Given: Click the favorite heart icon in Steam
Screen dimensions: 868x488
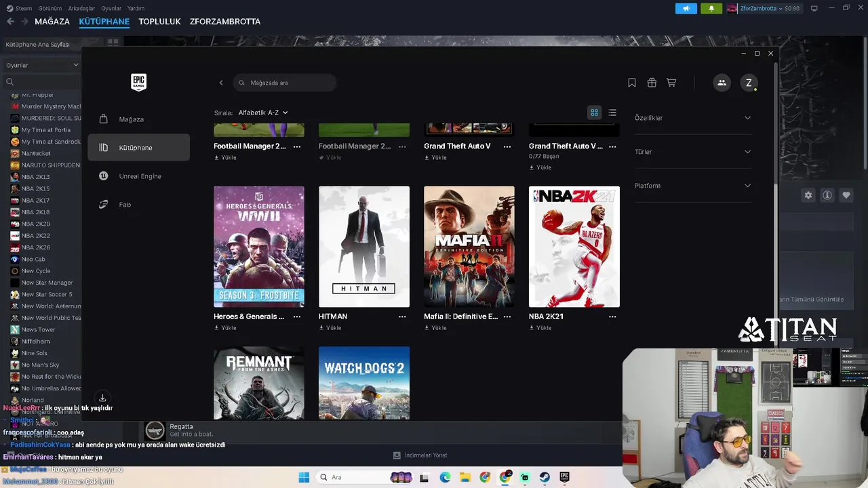Looking at the screenshot, I should tap(846, 195).
